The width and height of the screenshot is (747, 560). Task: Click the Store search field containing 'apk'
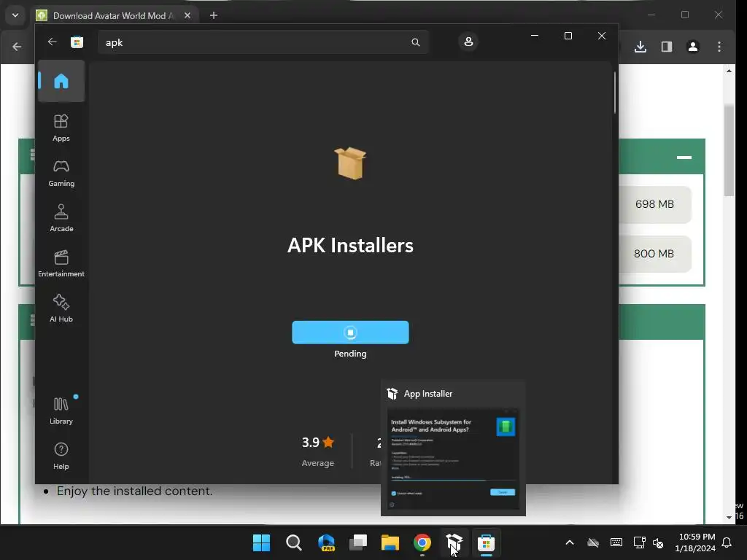pos(263,42)
